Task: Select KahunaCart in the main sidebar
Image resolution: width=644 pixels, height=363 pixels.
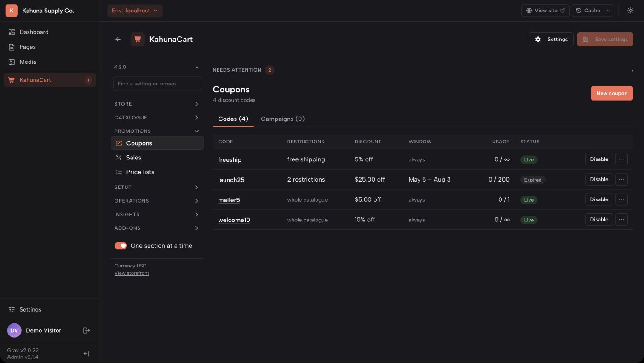Action: pos(50,80)
